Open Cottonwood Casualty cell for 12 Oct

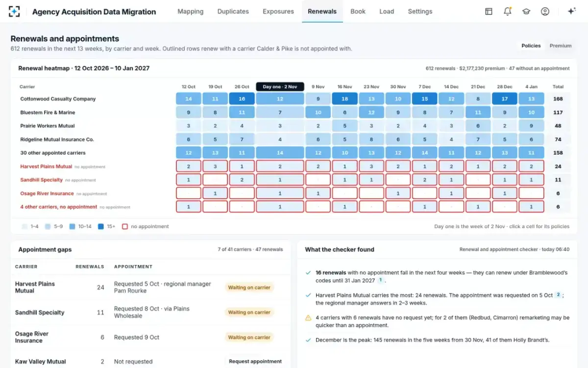tap(189, 99)
